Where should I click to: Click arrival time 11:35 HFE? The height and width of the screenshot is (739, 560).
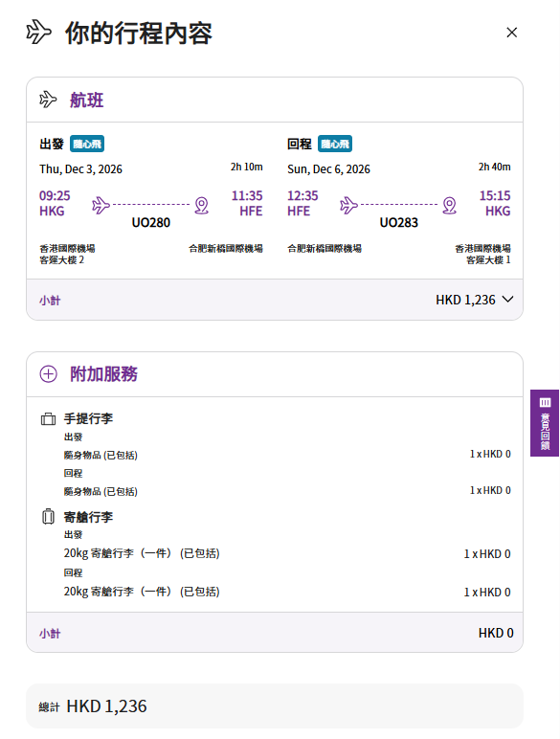click(247, 203)
